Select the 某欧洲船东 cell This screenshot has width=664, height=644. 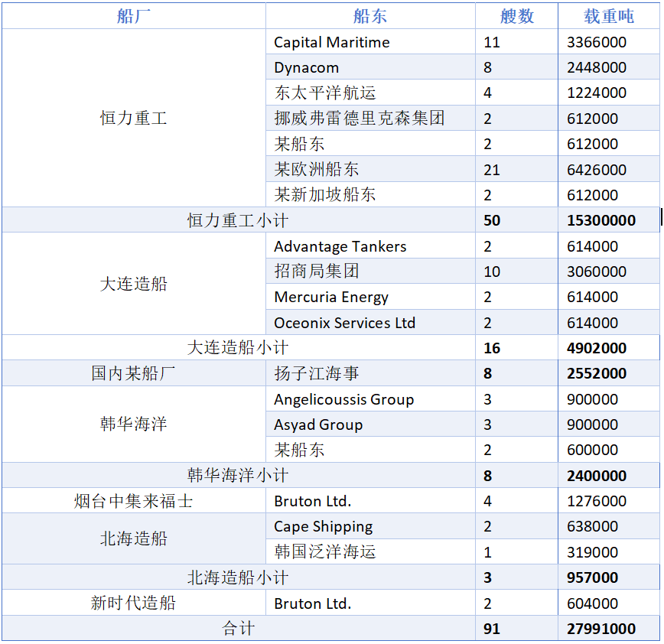point(317,169)
